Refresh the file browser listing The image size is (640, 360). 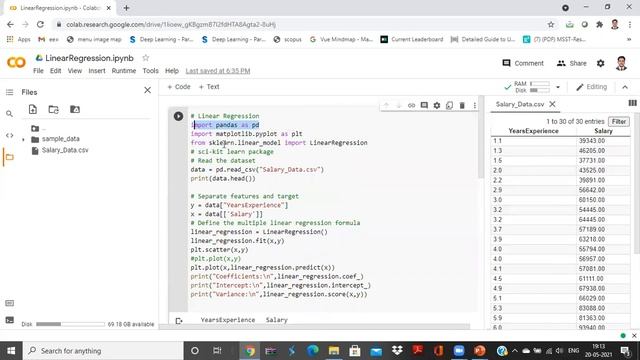pyautogui.click(x=53, y=109)
